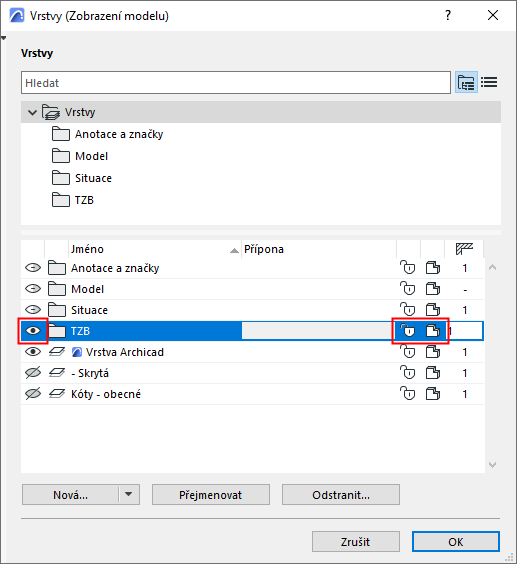Click lock icon in TZB row
Screen dimensions: 517x564
(x=408, y=330)
